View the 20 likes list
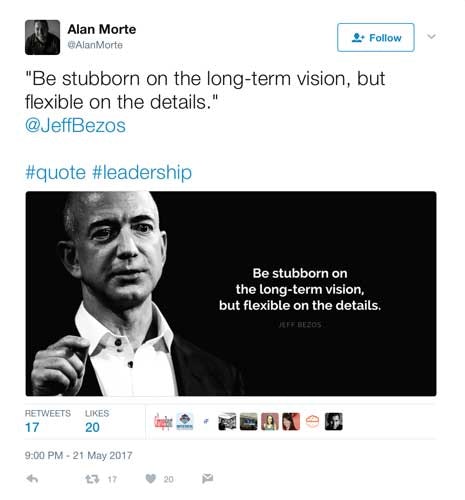 pyautogui.click(x=97, y=421)
